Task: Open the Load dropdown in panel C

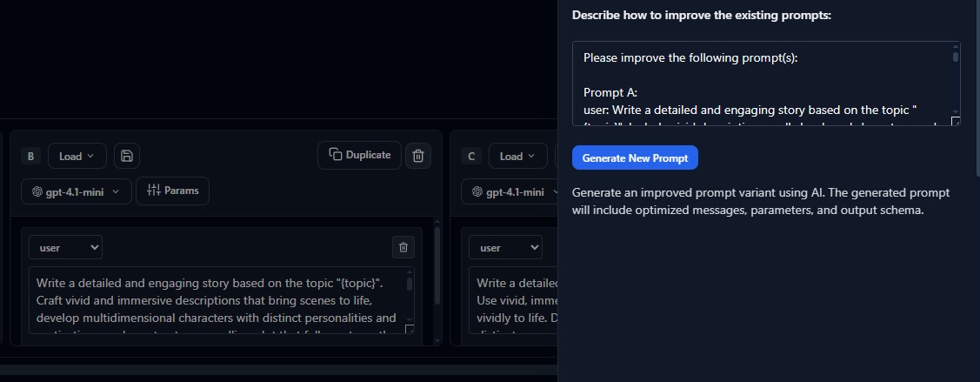Action: tap(517, 157)
